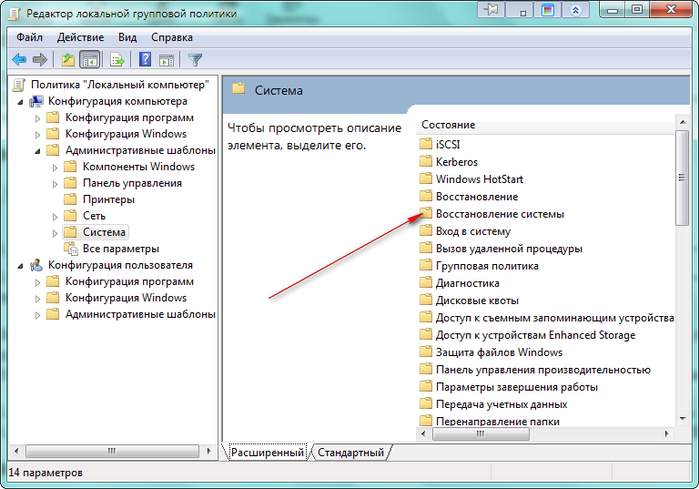699x489 pixels.
Task: Collapse the Конфигурация компьютера node
Action: click(x=21, y=103)
